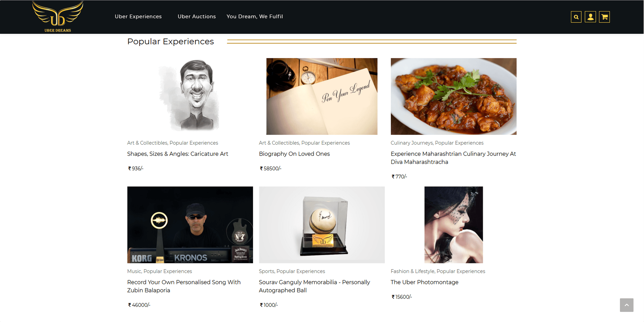This screenshot has height=322, width=644.
Task: Open The Uber Photomontage title
Action: click(x=424, y=282)
